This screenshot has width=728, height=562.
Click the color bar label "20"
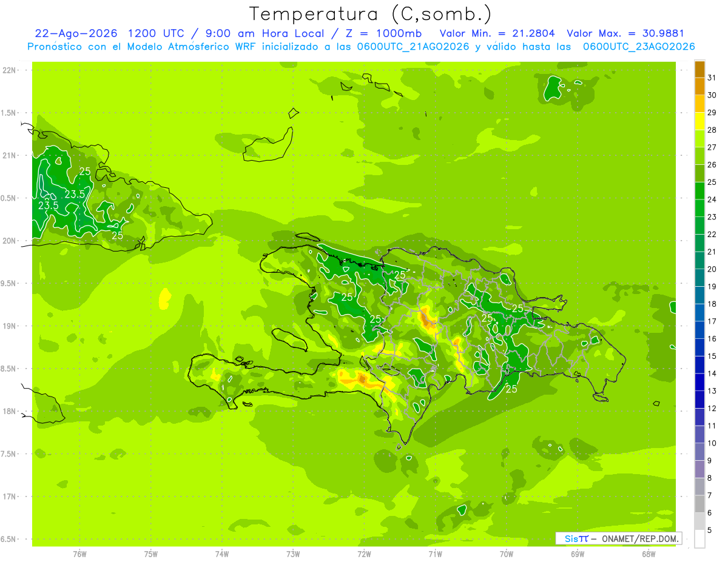[x=712, y=269]
